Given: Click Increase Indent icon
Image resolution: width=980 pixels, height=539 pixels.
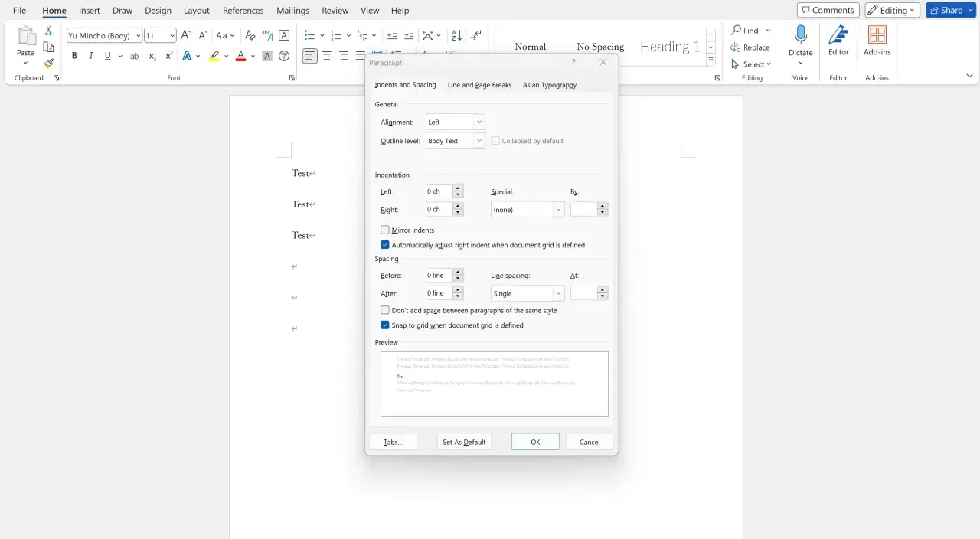Looking at the screenshot, I should (x=409, y=35).
